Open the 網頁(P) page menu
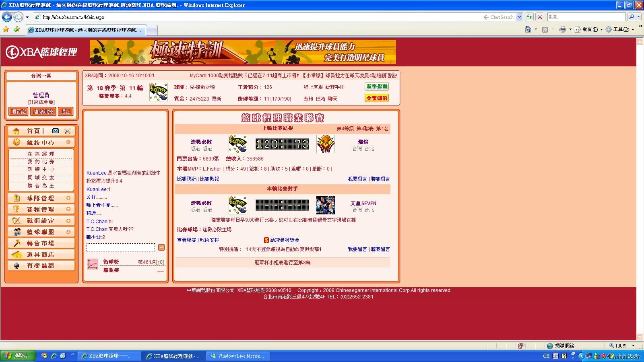 [588, 29]
